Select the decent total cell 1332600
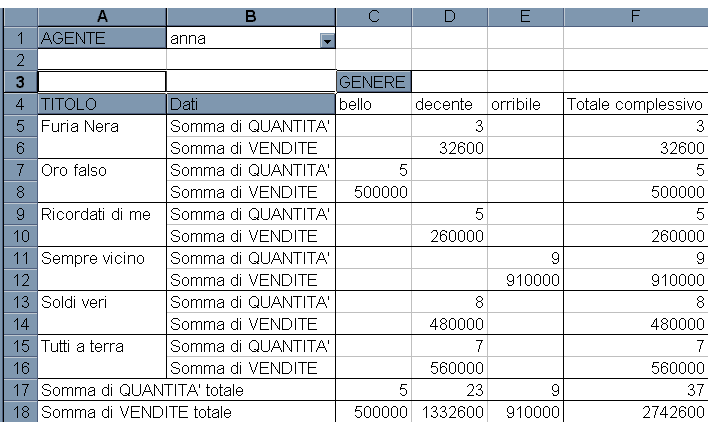This screenshot has width=708, height=422. point(450,412)
